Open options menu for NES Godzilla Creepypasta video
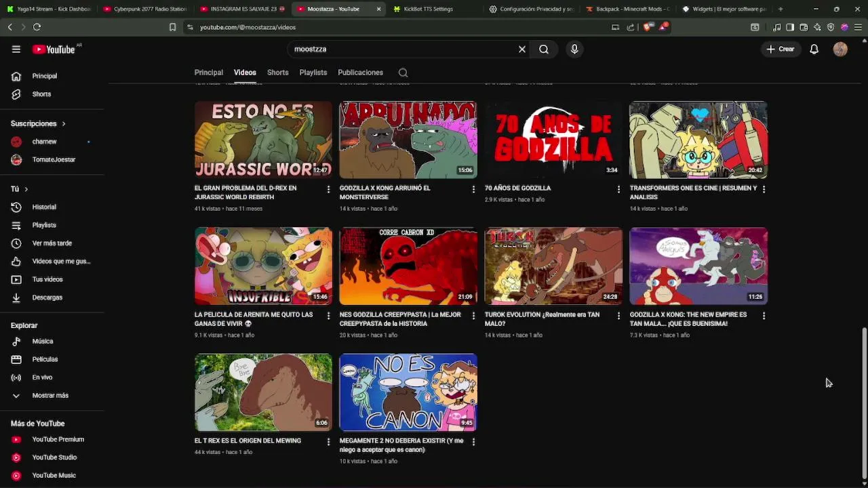The image size is (868, 488). [473, 316]
